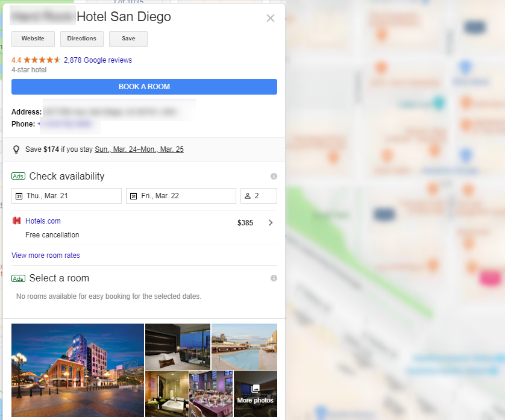Click More photos tile

point(256,393)
